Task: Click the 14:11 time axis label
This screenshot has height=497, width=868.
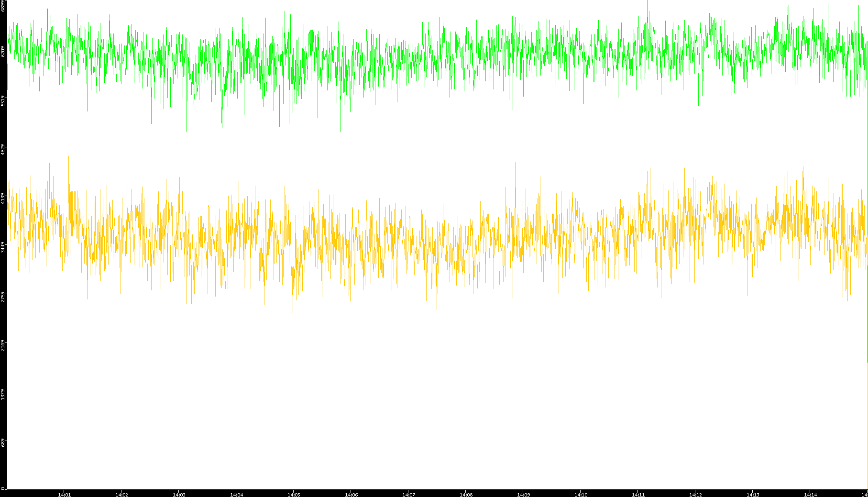Action: pos(638,495)
